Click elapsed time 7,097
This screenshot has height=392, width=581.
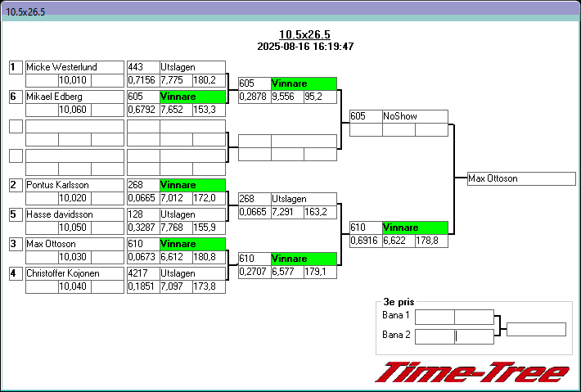pyautogui.click(x=176, y=286)
